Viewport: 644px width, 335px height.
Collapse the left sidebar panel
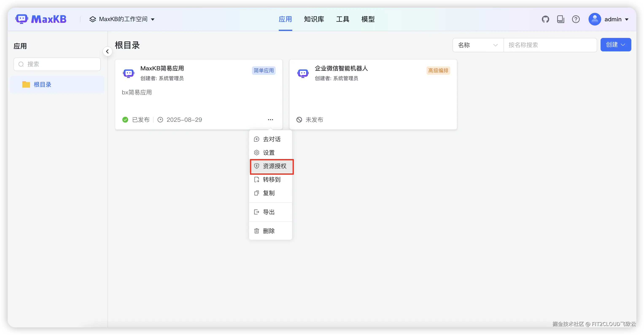[108, 51]
